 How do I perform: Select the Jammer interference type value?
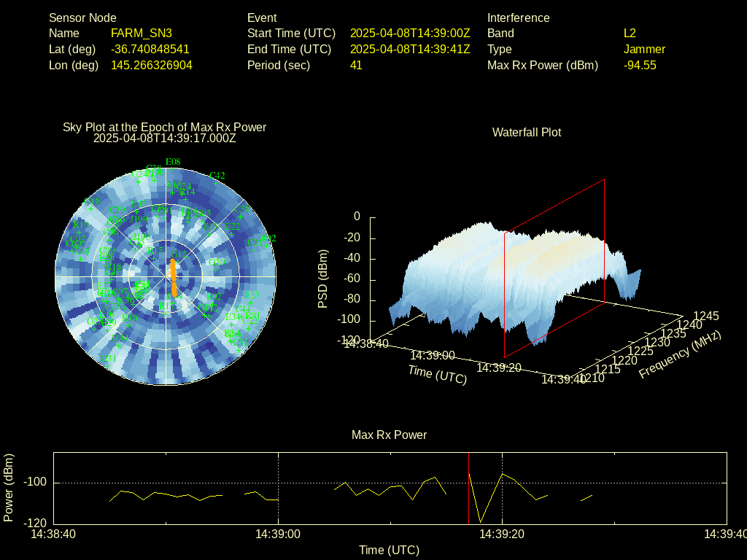(x=644, y=50)
